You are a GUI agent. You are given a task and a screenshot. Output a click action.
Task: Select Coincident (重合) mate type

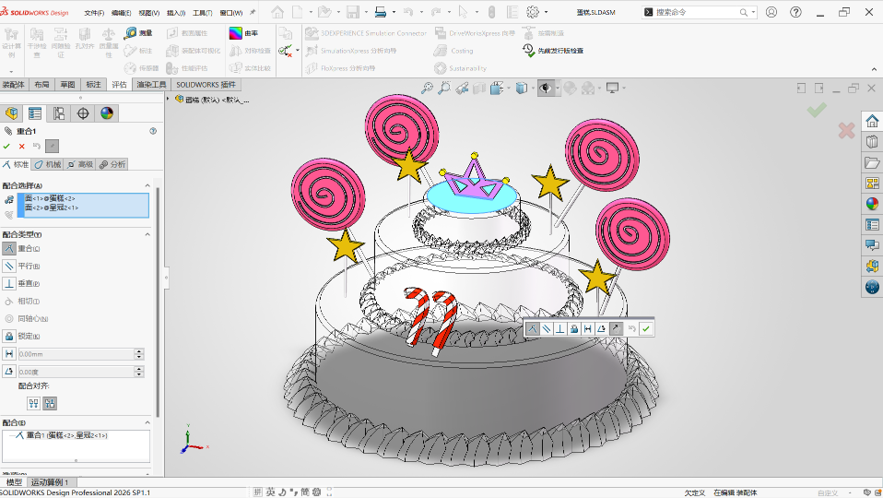click(x=9, y=248)
